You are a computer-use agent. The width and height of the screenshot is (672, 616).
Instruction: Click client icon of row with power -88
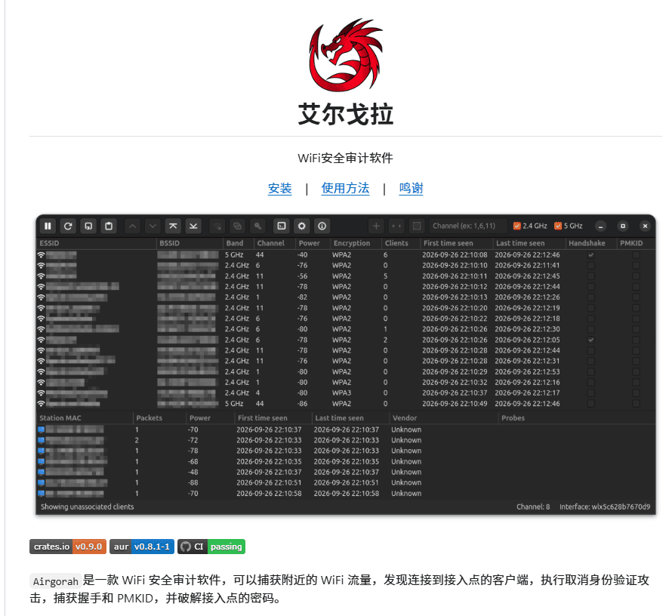[x=41, y=483]
